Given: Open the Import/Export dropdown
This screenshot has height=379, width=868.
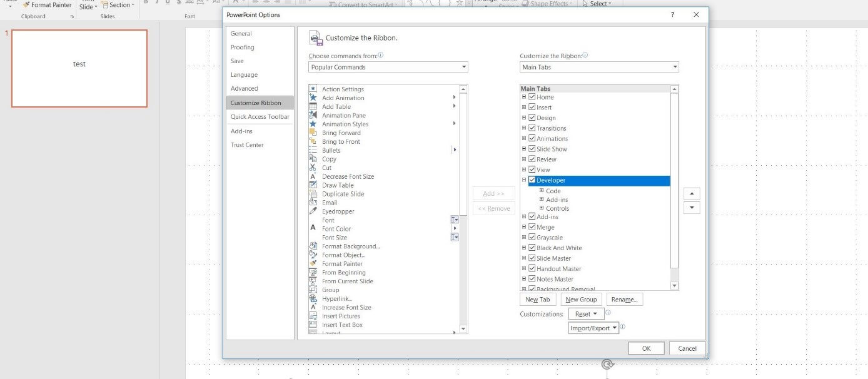Looking at the screenshot, I should click(x=594, y=328).
